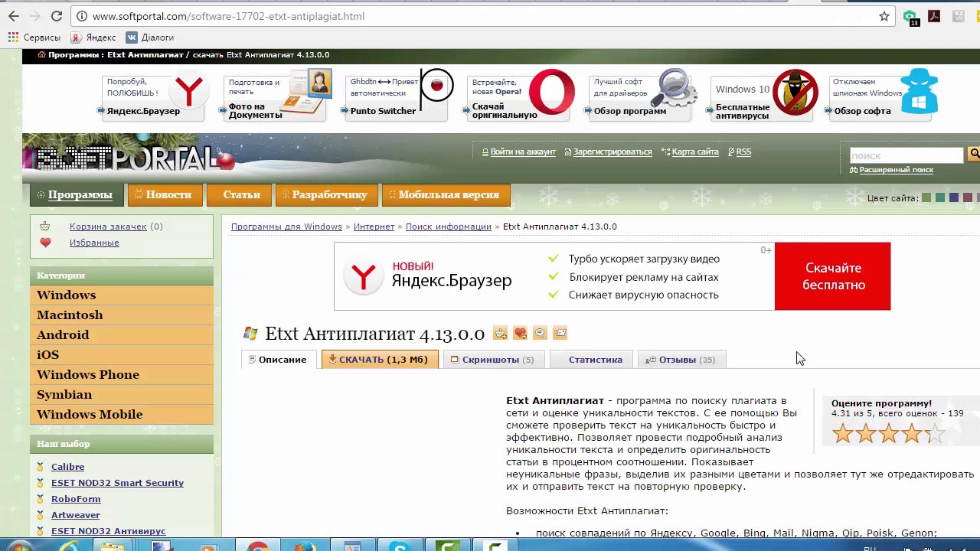Open Корзина закачек link

coord(108,227)
